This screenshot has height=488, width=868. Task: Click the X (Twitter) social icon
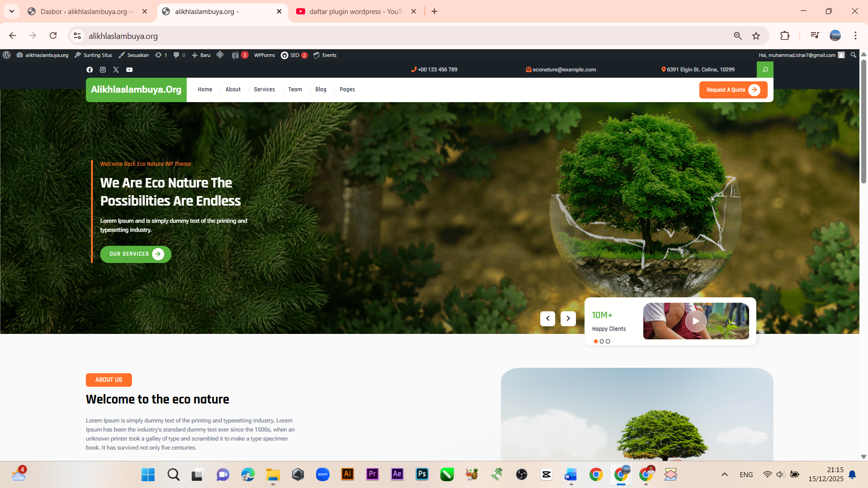[116, 70]
